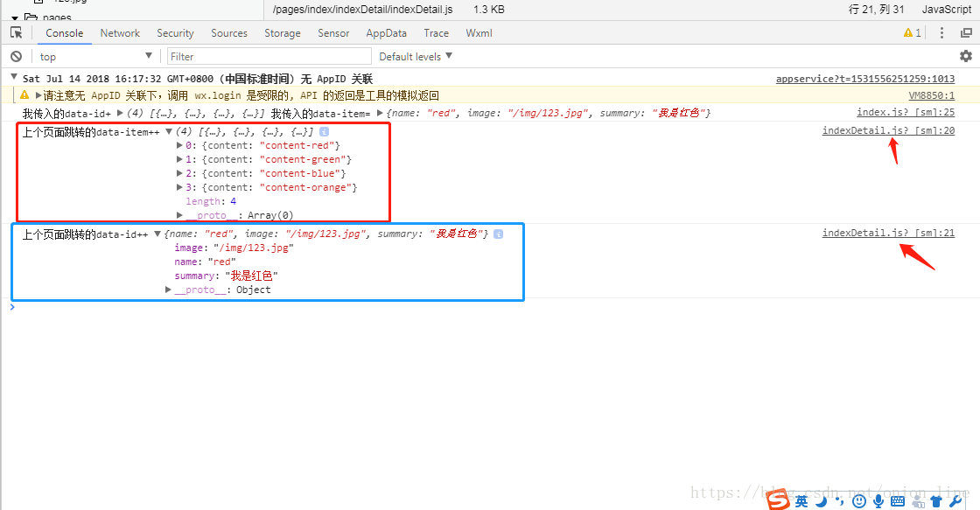Screen dimensions: 980x510
Task: Open the Default levels dropdown
Action: (x=416, y=56)
